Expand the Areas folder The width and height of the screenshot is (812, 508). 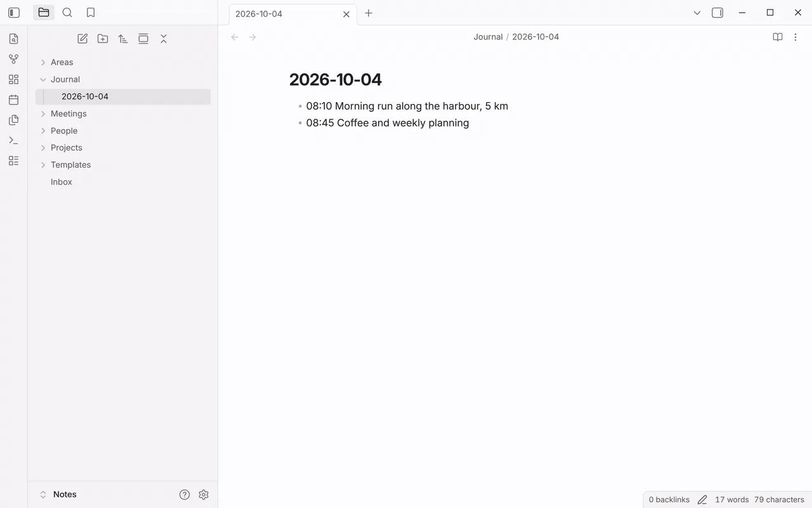point(123,62)
